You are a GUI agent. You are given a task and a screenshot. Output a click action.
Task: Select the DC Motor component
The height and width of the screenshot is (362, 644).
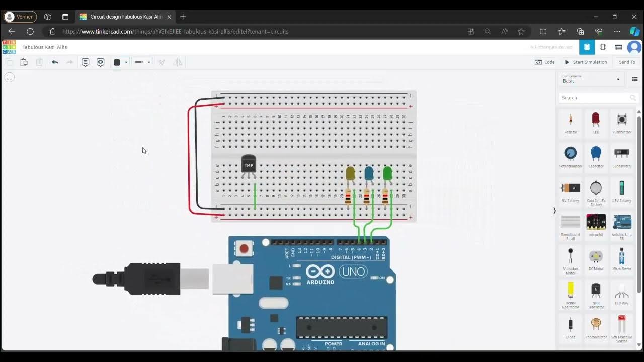click(596, 259)
